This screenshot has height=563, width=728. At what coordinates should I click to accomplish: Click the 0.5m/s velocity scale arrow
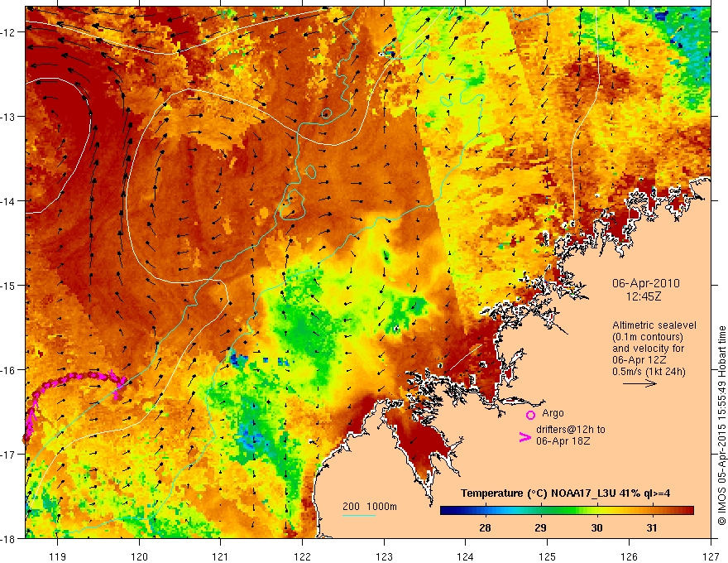(639, 383)
